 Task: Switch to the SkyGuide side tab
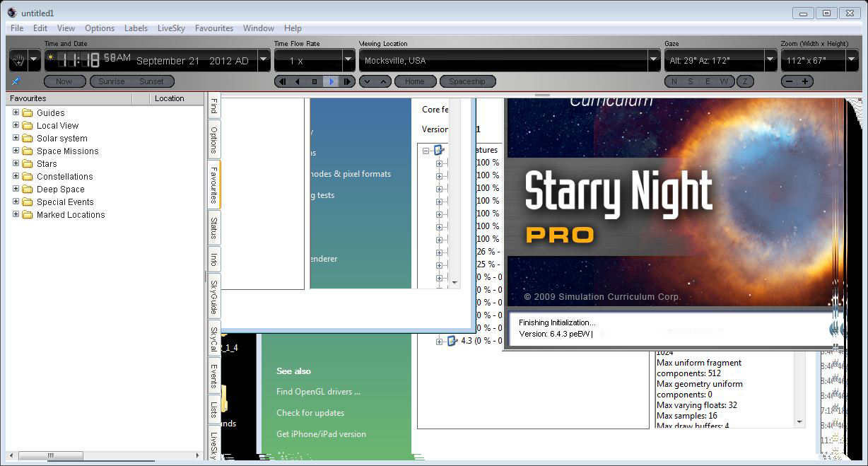pyautogui.click(x=213, y=296)
